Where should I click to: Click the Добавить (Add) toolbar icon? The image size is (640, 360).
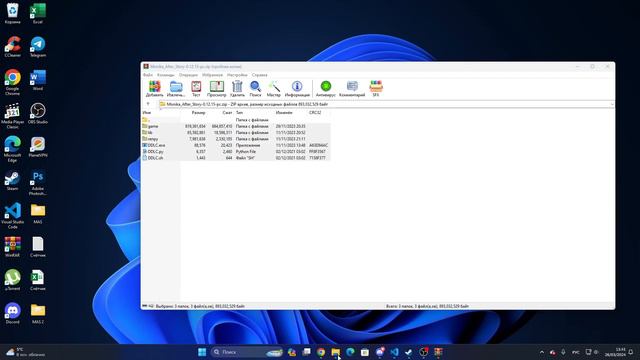[154, 89]
